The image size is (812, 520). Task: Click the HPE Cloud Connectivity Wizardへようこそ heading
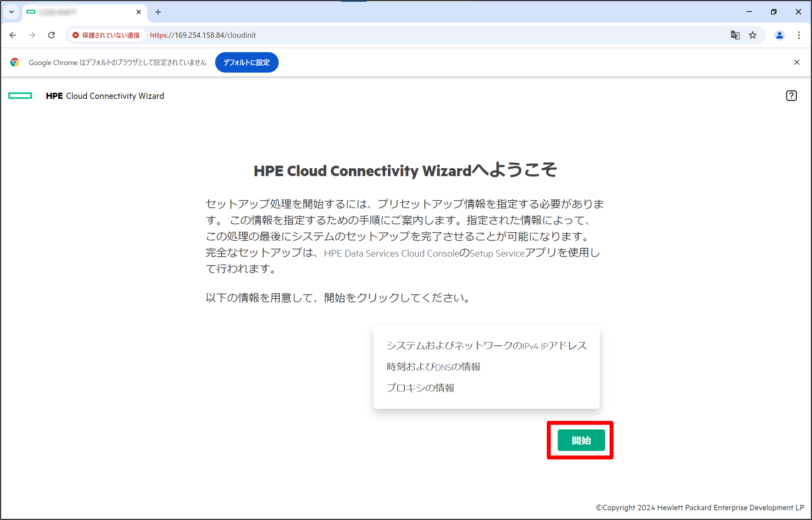[405, 170]
